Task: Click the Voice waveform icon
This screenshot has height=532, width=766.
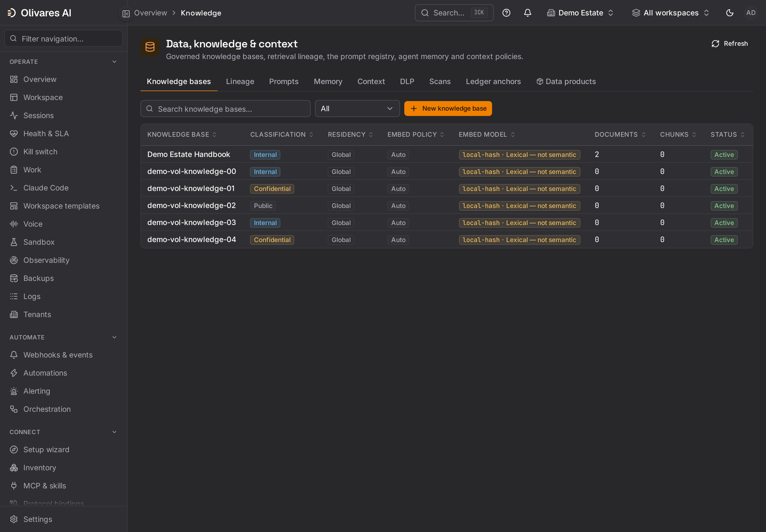Action: (14, 224)
